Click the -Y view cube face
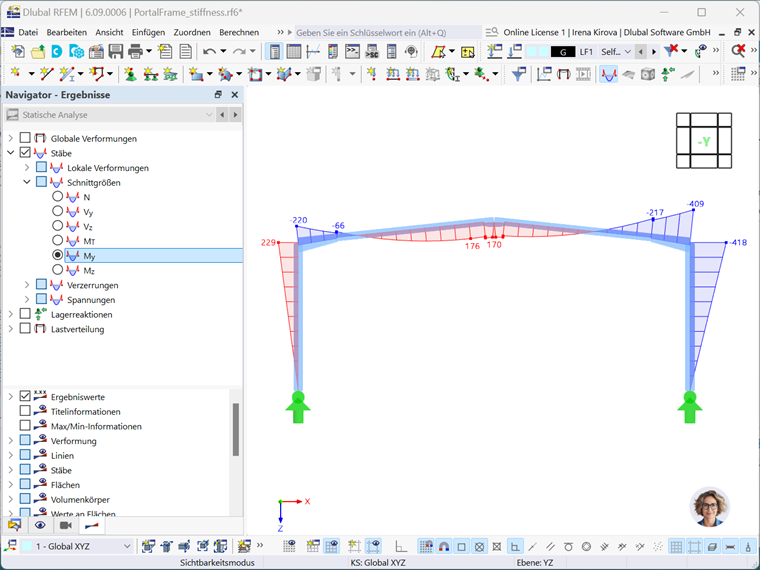 point(704,141)
